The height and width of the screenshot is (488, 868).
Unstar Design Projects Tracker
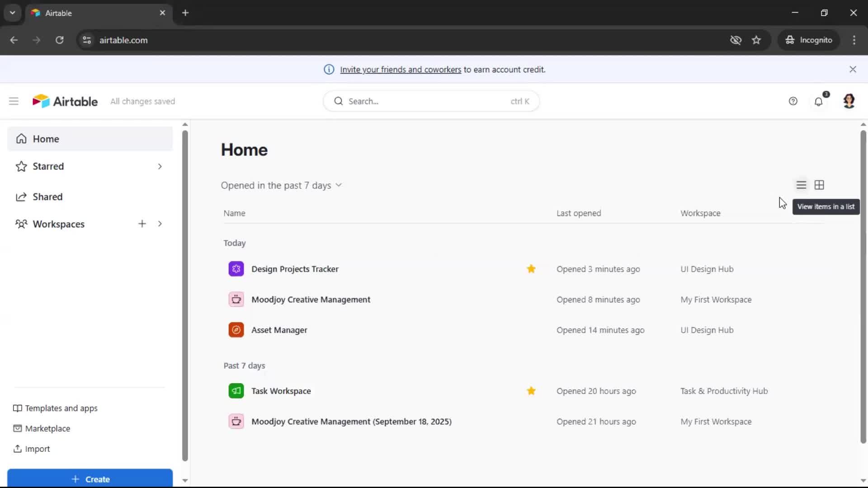tap(531, 269)
